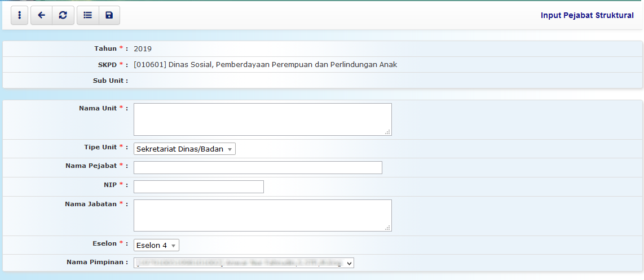
Task: Save the form using the floppy disk icon
Action: (109, 16)
